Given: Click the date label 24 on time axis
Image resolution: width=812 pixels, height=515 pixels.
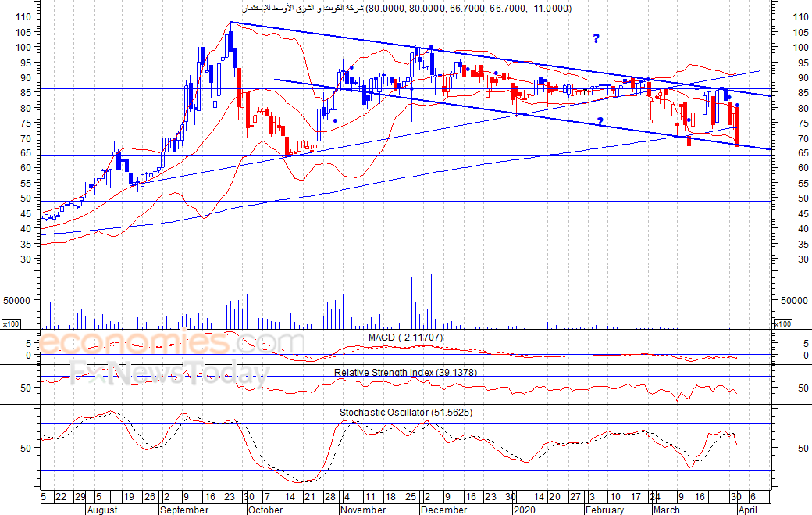Looking at the screenshot, I should 655,497.
